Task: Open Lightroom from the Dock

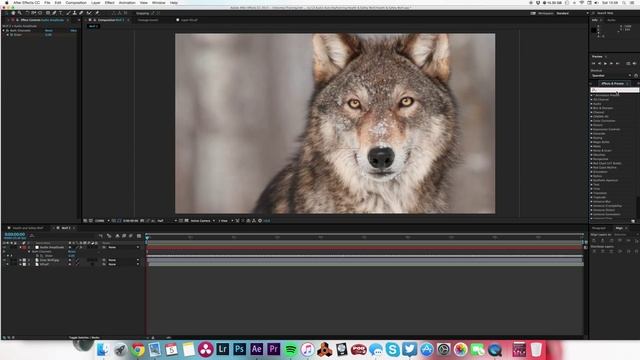Action: click(x=222, y=349)
